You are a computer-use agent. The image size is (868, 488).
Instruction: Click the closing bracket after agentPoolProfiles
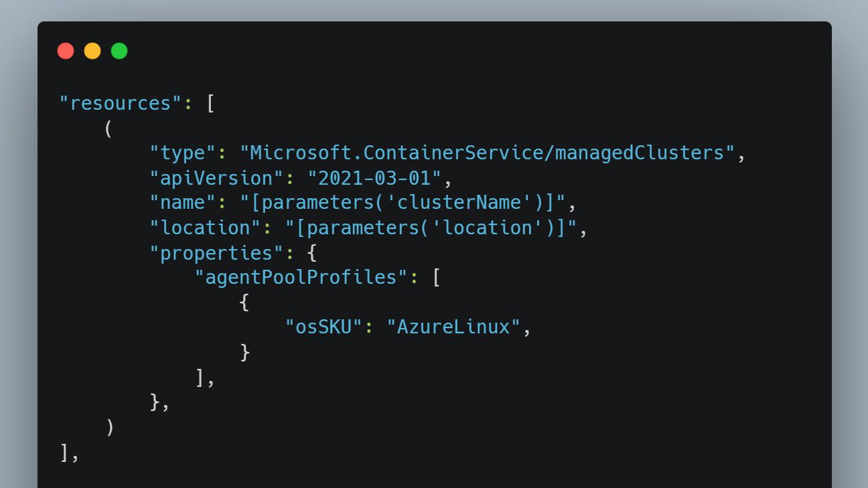(x=201, y=377)
